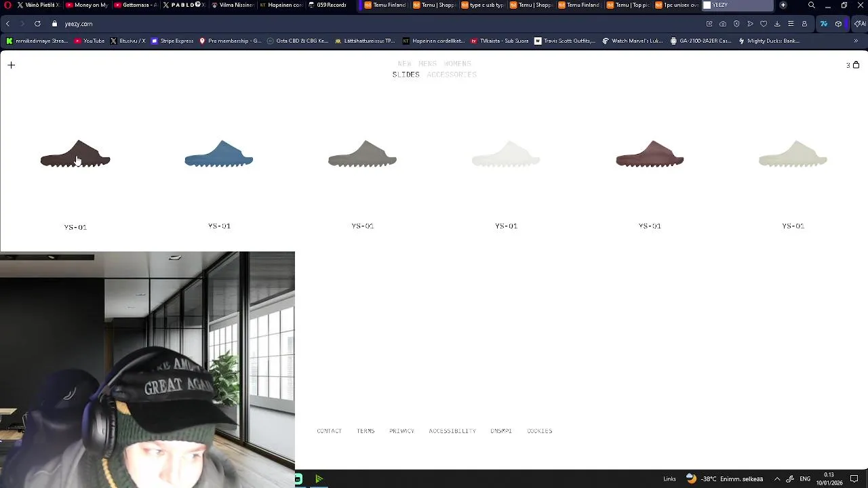Reload the yeezy.com page
Screen dimensions: 868x488
(37, 24)
